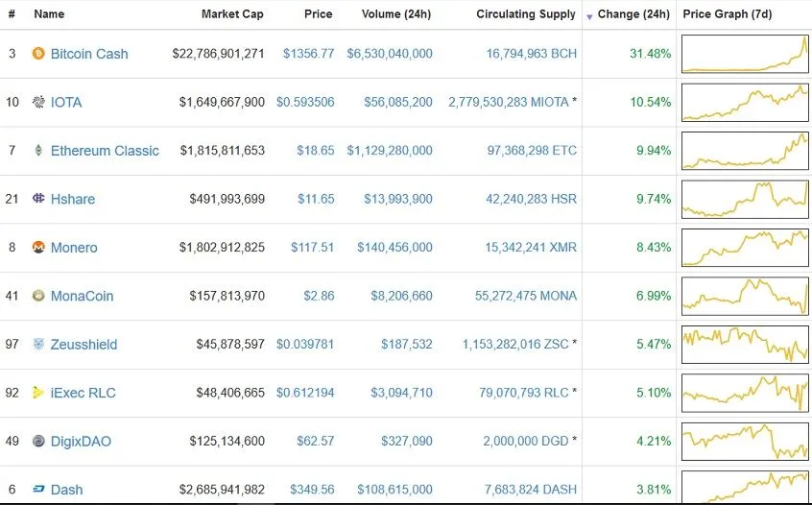The width and height of the screenshot is (812, 505).
Task: Click supply 15,342,241 XMR
Action: click(x=531, y=247)
